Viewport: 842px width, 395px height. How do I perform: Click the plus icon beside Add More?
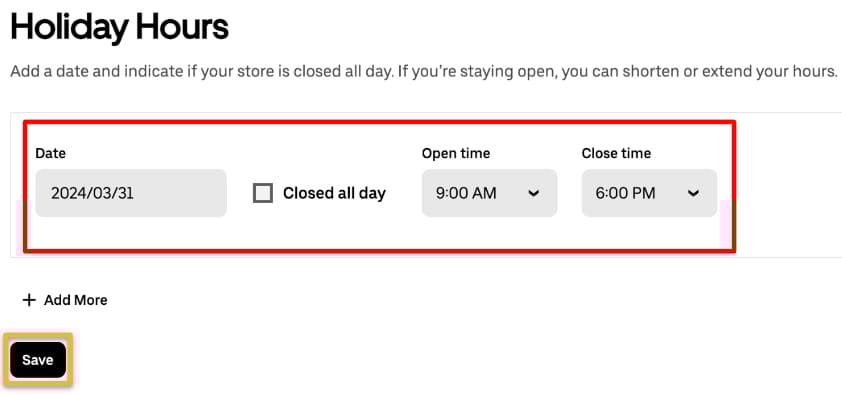point(28,300)
